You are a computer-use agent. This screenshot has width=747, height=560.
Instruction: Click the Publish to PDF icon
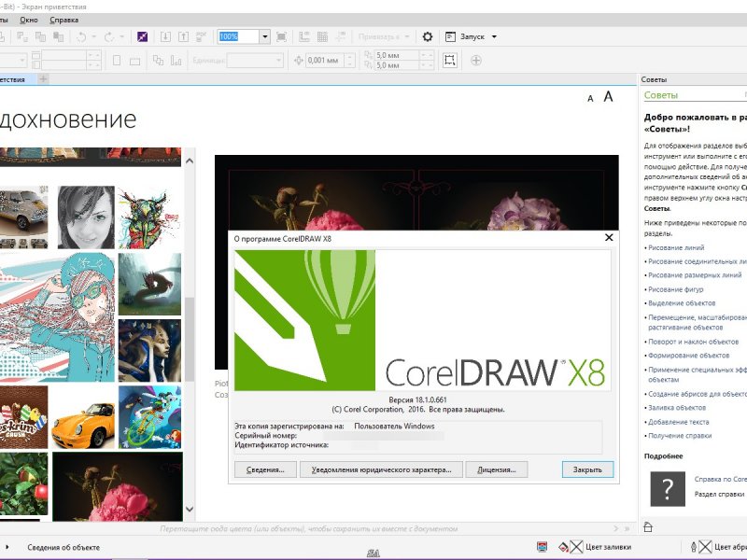point(201,36)
